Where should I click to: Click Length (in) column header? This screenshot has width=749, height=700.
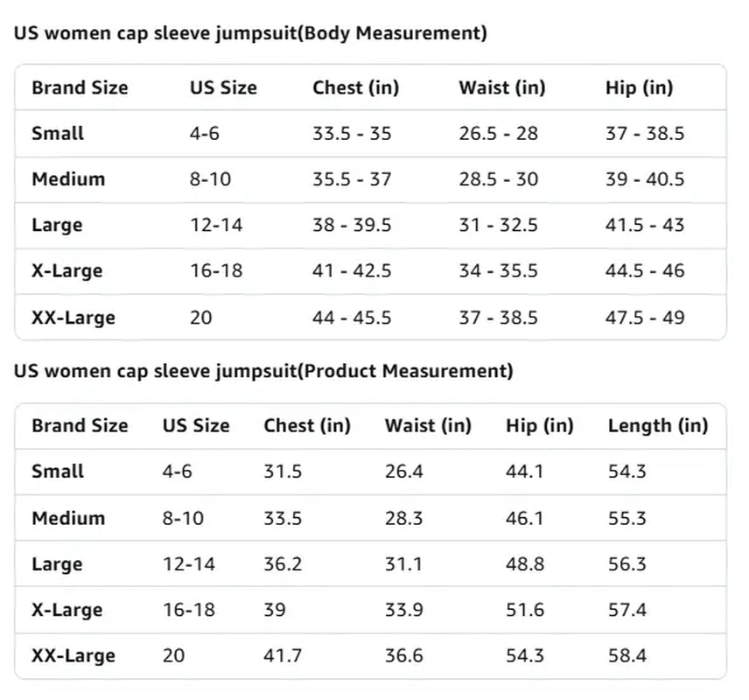tap(657, 426)
